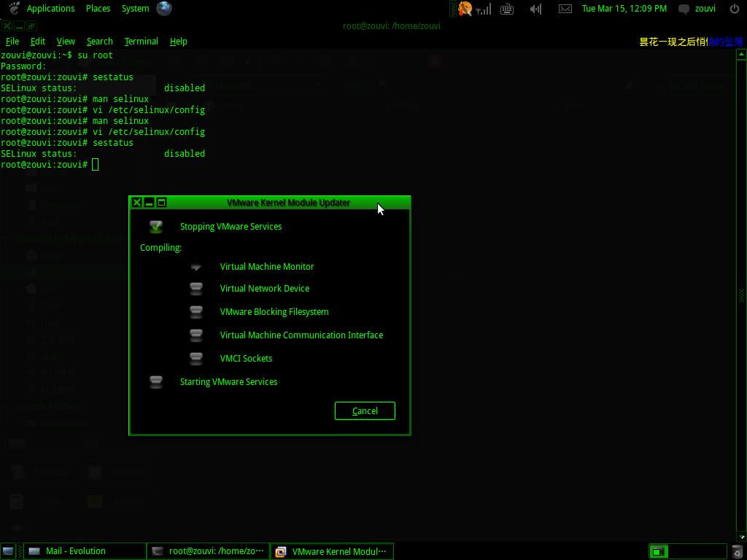The image size is (747, 560).
Task: Select VMware Kernel Module taskbar button
Action: pyautogui.click(x=332, y=551)
